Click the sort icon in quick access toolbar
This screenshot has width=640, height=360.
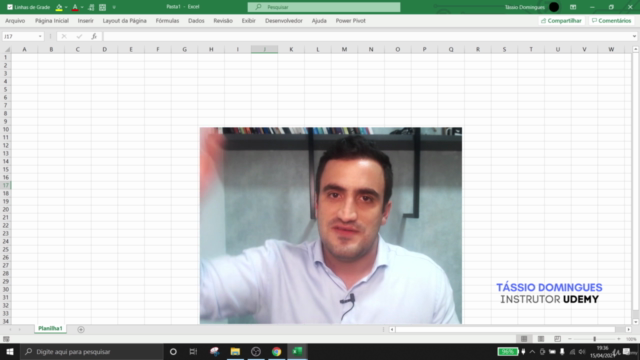[x=91, y=7]
